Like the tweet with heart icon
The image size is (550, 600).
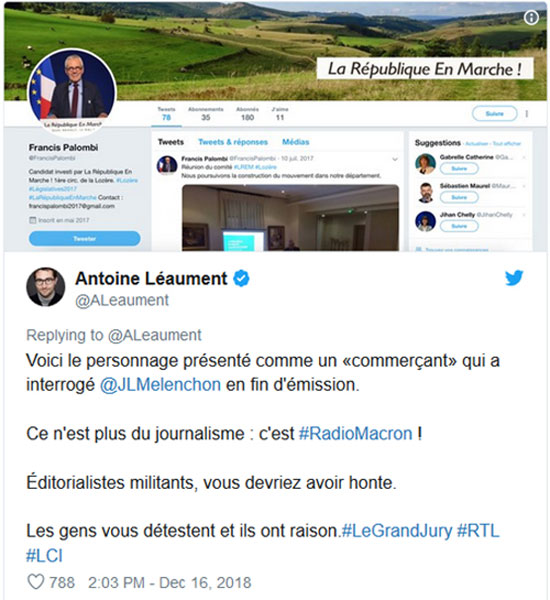coord(36,582)
